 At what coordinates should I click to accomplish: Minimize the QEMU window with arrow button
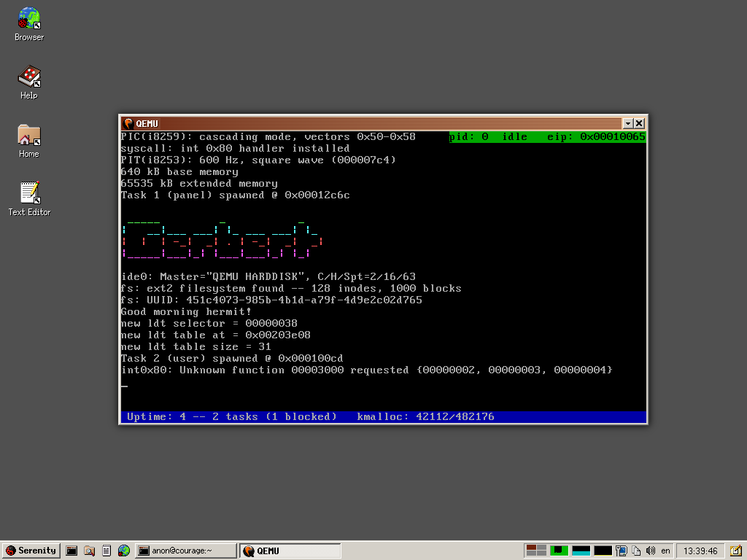click(x=628, y=124)
